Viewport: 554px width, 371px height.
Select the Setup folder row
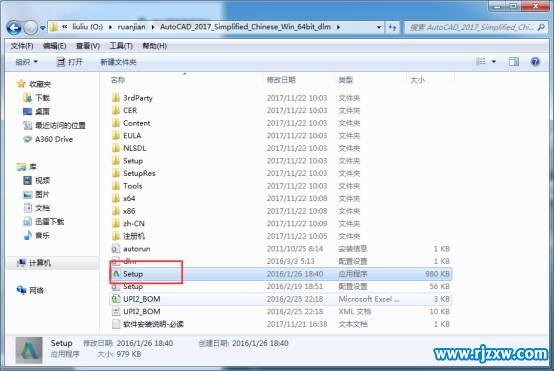(281, 161)
